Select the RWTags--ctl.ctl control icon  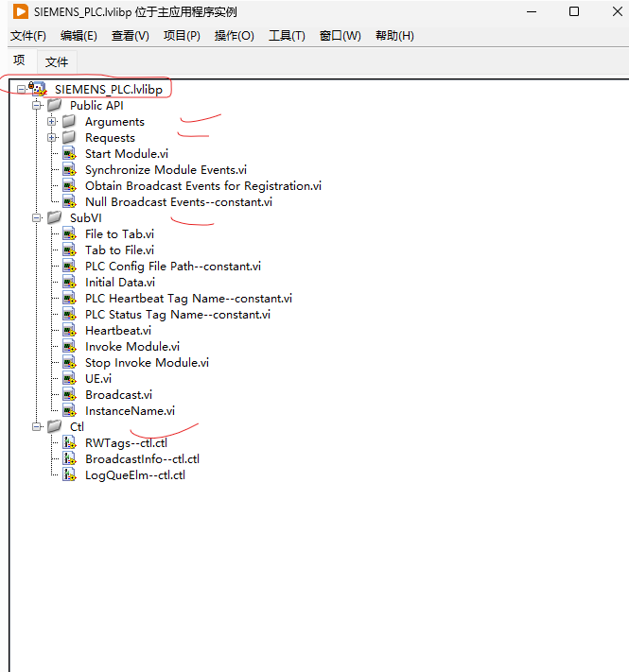[x=68, y=443]
